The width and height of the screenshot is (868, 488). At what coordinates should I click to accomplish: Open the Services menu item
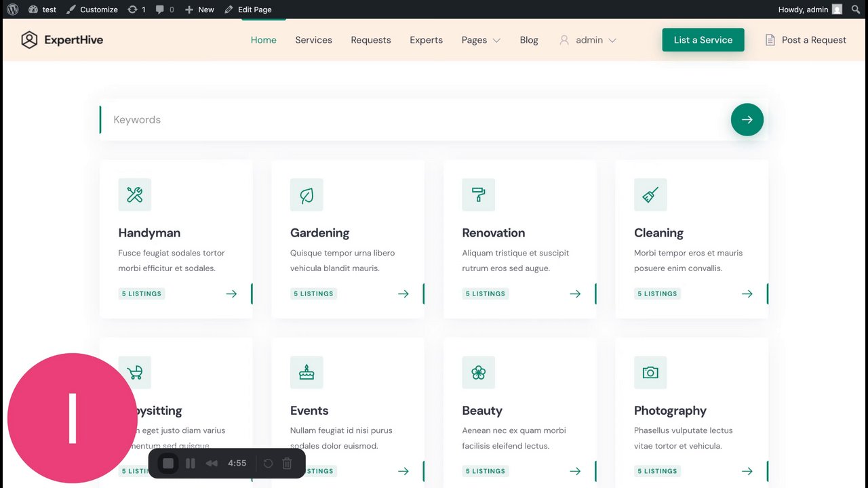tap(313, 40)
